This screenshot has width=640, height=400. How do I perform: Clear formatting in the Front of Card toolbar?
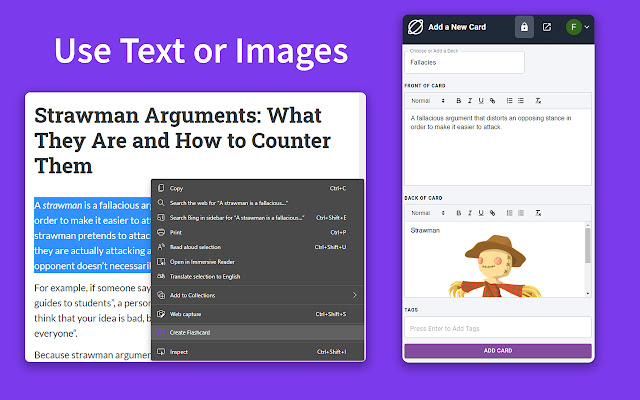click(x=538, y=101)
